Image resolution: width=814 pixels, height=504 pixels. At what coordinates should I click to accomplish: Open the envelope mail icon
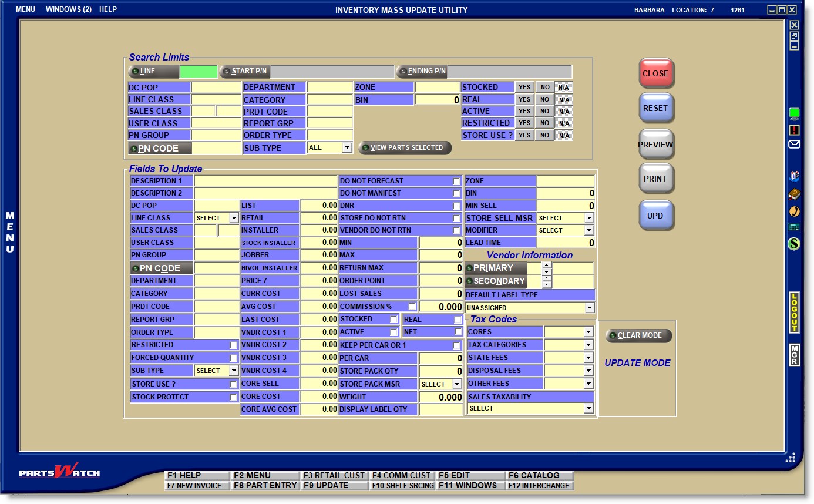794,145
